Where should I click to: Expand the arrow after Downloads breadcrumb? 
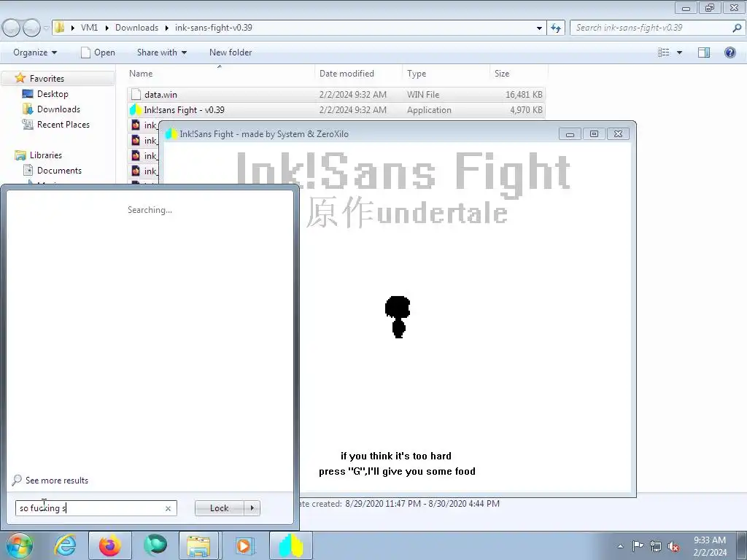[167, 28]
